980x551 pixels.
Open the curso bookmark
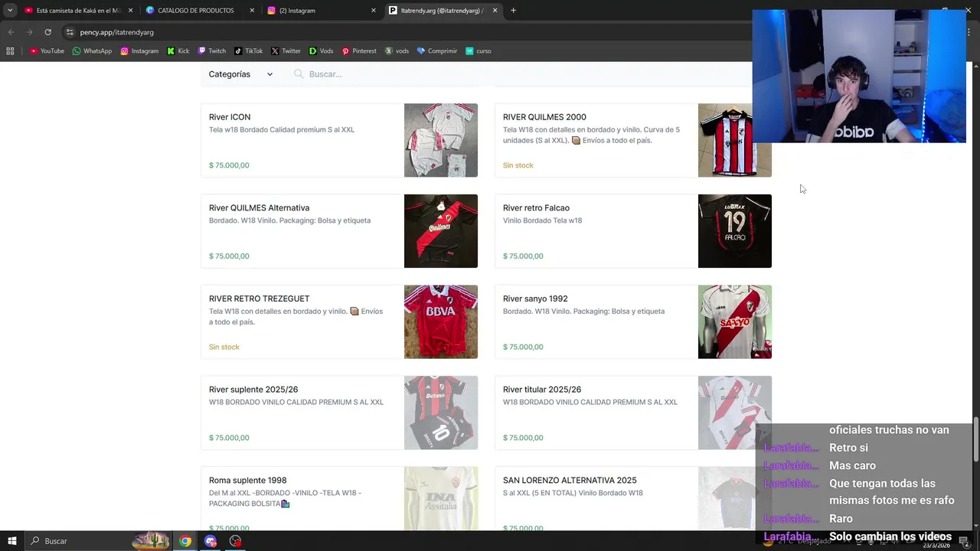coord(479,51)
